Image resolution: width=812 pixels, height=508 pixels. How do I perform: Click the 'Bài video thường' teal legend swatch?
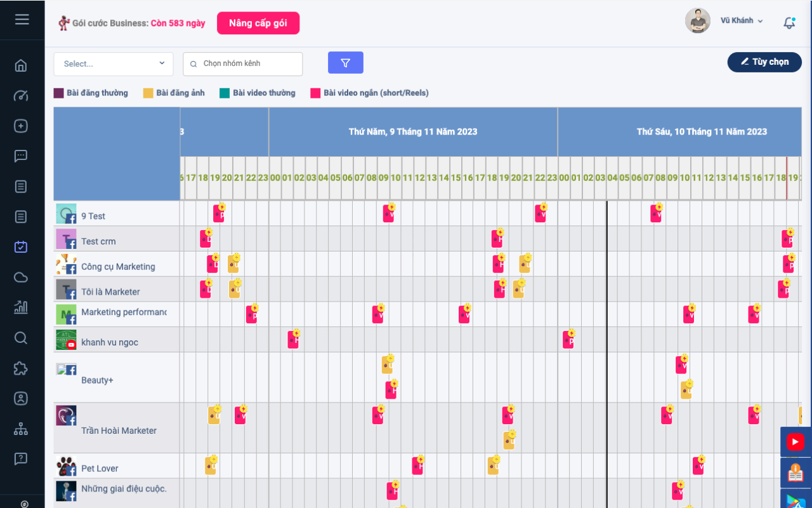point(225,93)
